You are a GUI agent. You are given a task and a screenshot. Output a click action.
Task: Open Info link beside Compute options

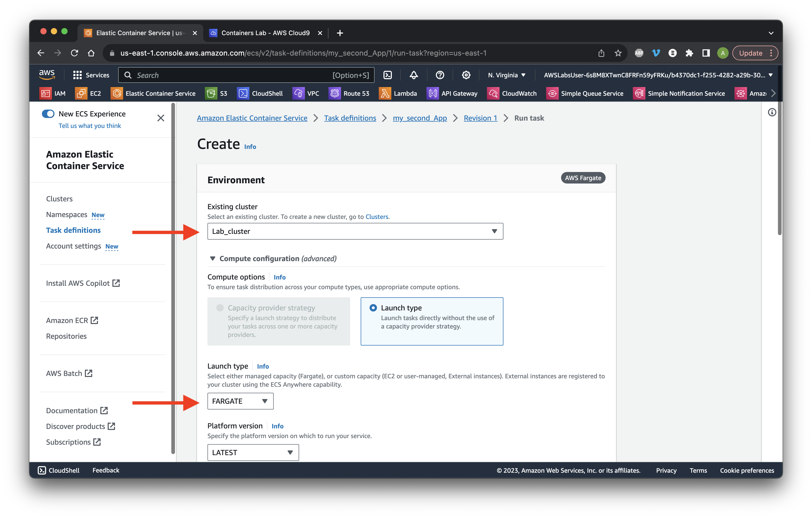279,277
